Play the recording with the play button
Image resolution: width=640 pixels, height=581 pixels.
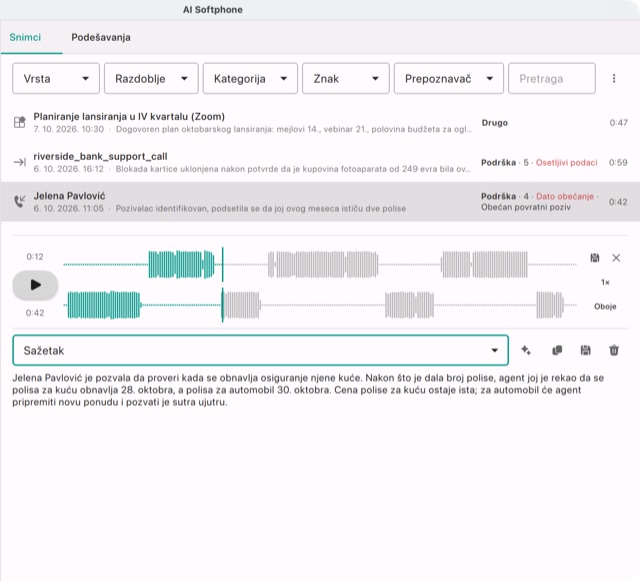[36, 285]
